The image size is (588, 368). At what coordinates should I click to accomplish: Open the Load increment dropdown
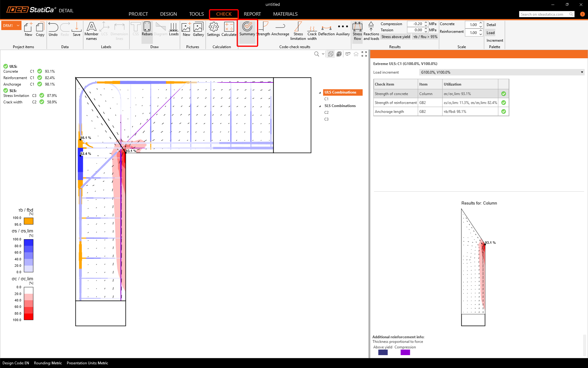click(x=582, y=72)
